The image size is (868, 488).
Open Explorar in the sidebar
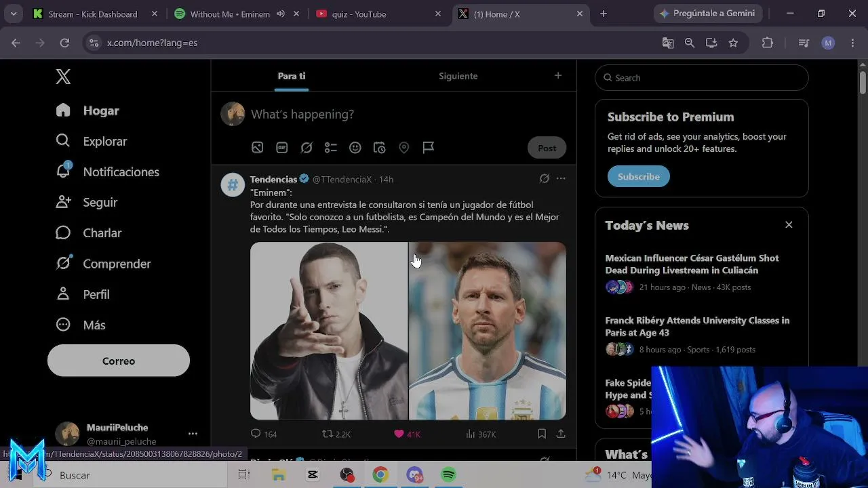[92, 142]
